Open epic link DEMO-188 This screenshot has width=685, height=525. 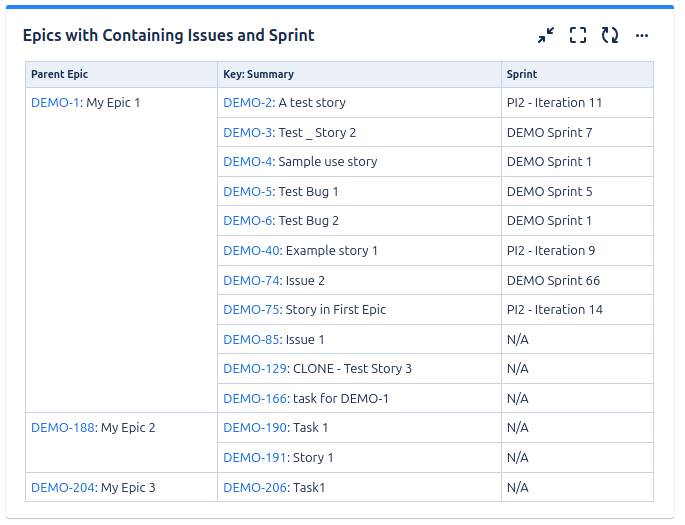pos(63,428)
